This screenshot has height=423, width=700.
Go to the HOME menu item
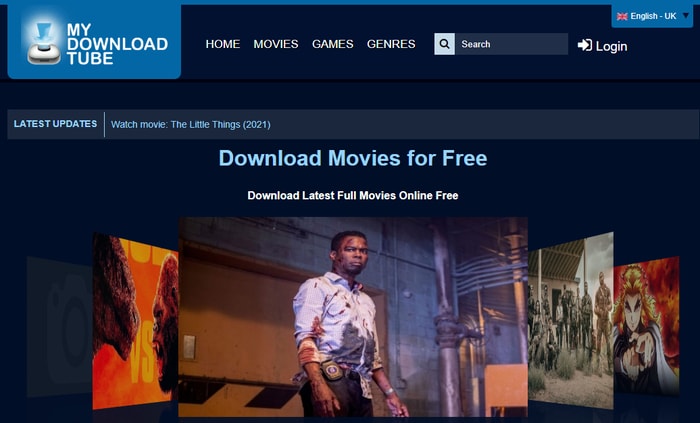223,44
